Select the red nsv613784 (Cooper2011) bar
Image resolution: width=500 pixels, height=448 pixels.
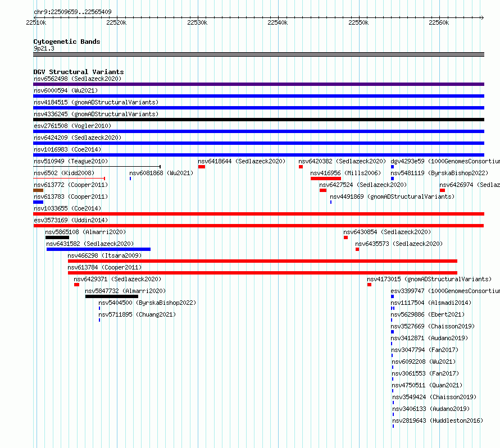pyautogui.click(x=262, y=273)
